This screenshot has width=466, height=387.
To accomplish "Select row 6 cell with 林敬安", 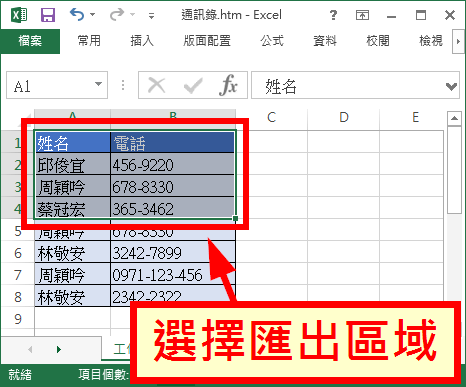I will coord(73,253).
